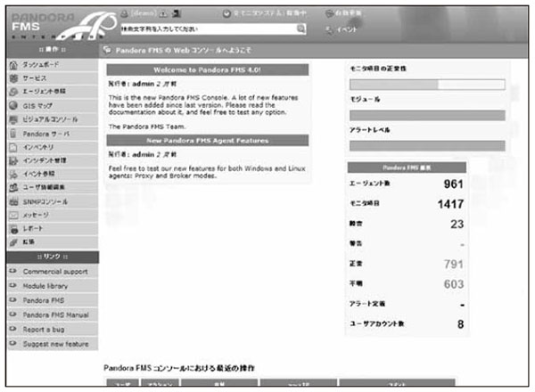535x392 pixels.
Task: Click the (demo) user name link
Action: pyautogui.click(x=144, y=13)
